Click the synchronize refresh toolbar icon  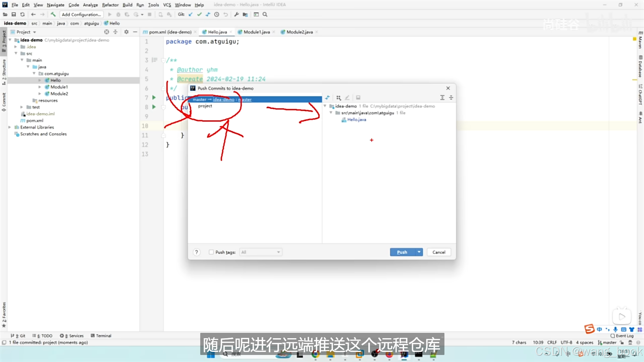tap(22, 14)
